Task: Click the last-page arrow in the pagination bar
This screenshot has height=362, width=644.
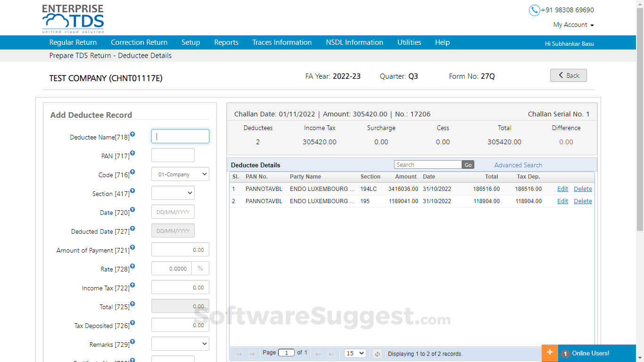Action: [330, 353]
